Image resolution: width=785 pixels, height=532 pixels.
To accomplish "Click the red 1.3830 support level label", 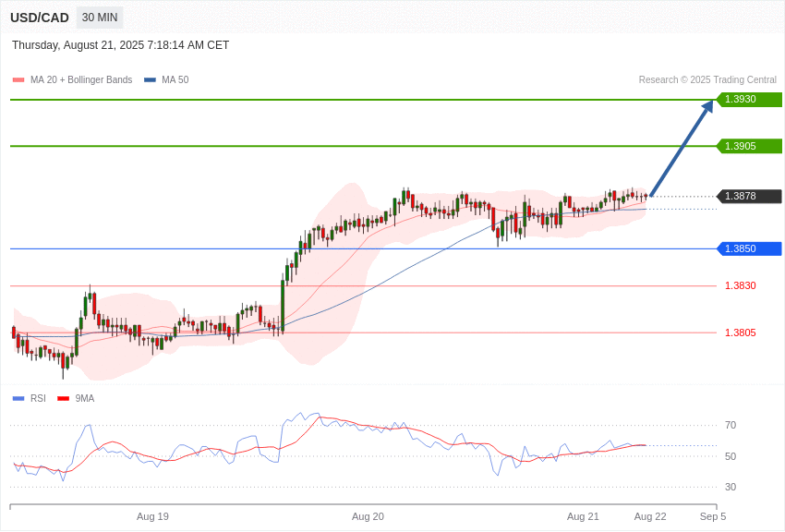I will [x=740, y=286].
